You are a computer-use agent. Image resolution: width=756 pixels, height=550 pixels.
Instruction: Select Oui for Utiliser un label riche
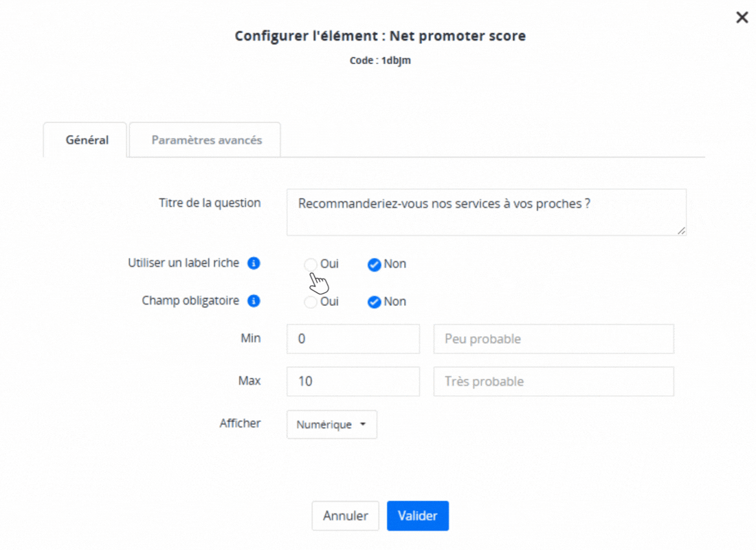pos(311,264)
